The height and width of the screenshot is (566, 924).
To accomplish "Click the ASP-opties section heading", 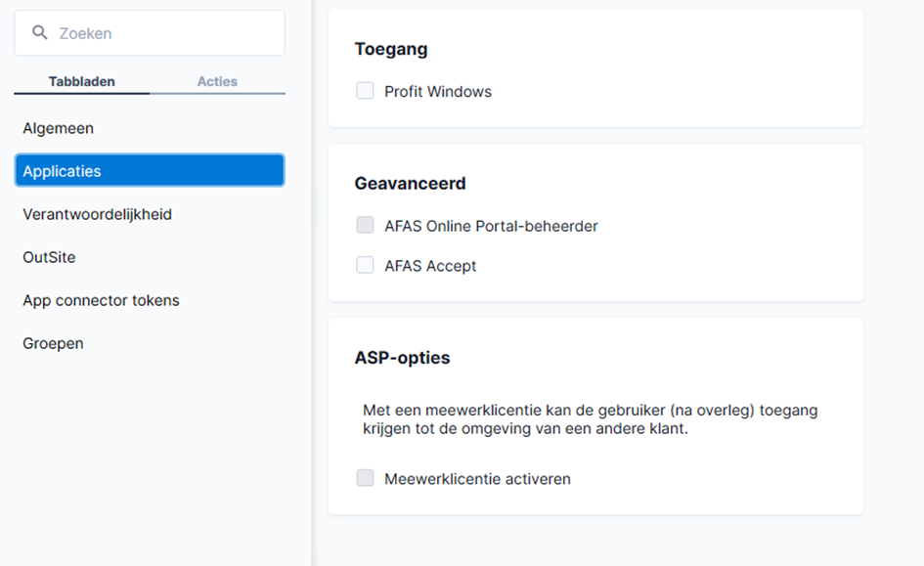I will click(403, 358).
